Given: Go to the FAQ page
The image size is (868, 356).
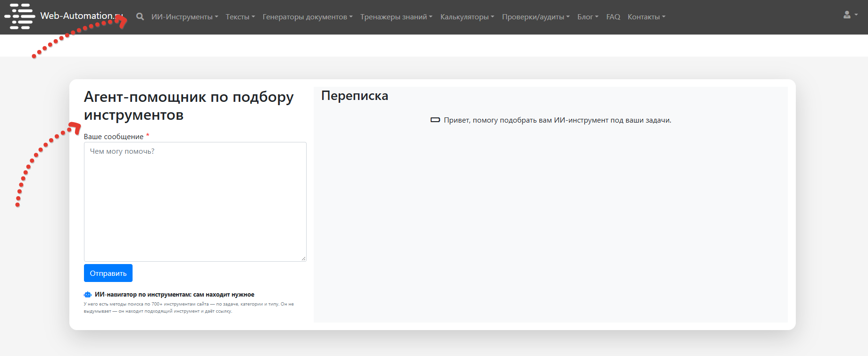Looking at the screenshot, I should 613,17.
